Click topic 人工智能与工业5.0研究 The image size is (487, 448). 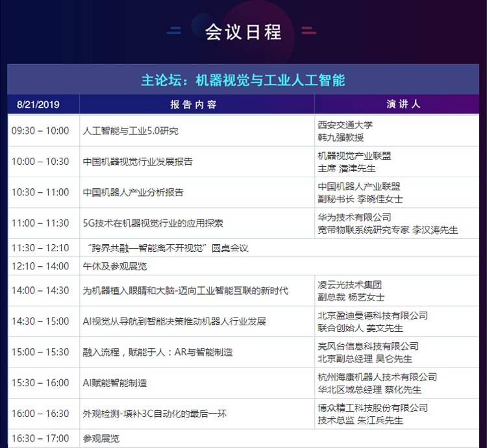pyautogui.click(x=131, y=131)
